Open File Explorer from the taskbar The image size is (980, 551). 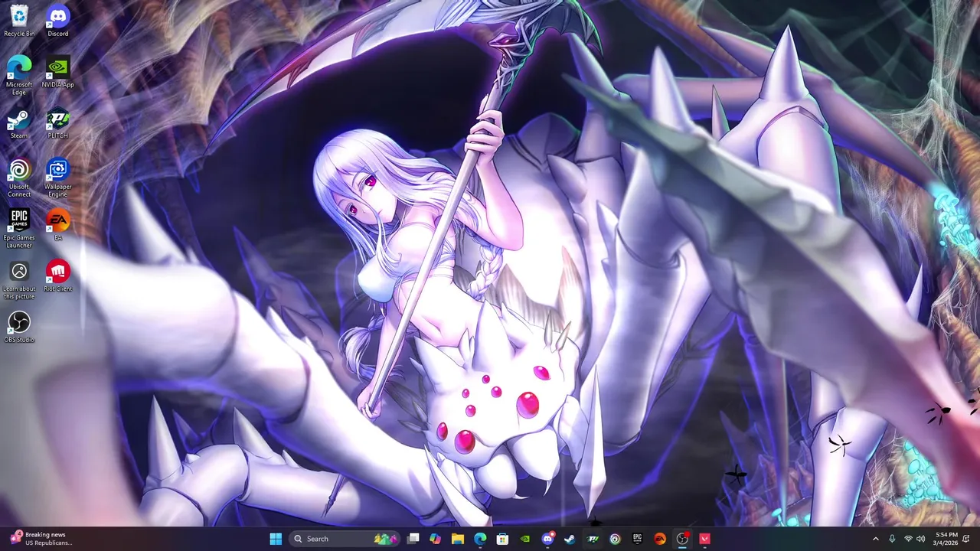[x=458, y=539]
